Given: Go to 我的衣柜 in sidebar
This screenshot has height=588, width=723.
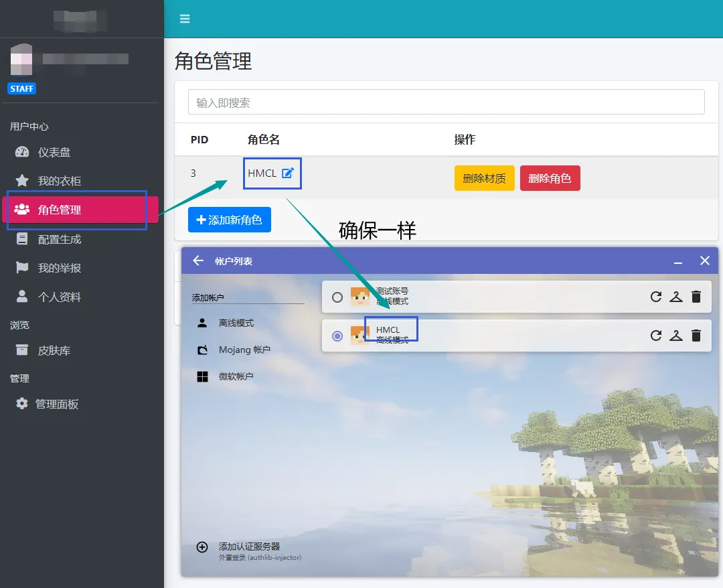Looking at the screenshot, I should tap(59, 181).
